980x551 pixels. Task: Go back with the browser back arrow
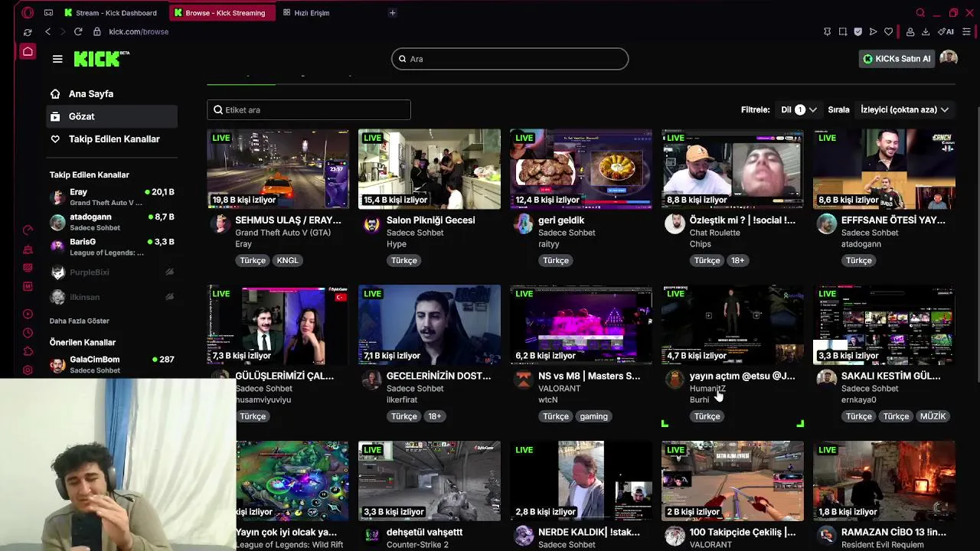(x=47, y=31)
